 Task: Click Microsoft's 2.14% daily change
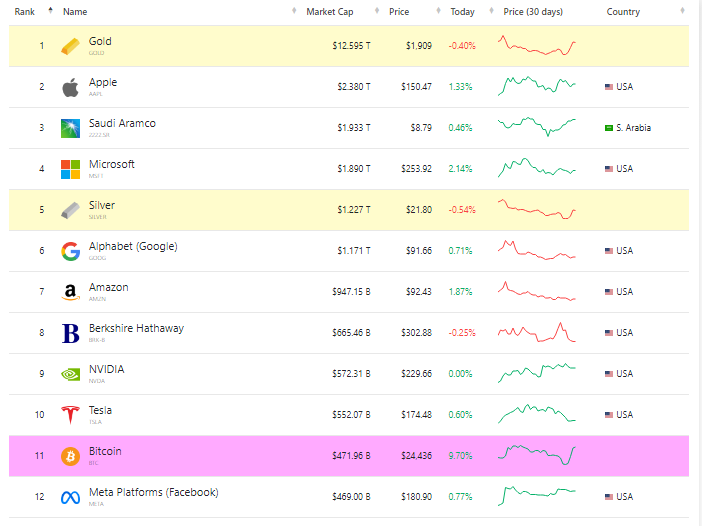click(460, 169)
